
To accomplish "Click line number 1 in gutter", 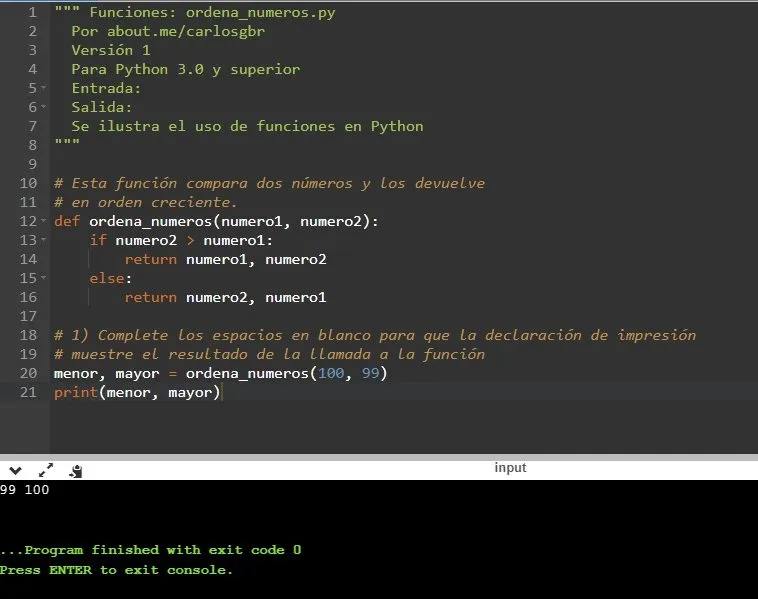I will click(33, 12).
